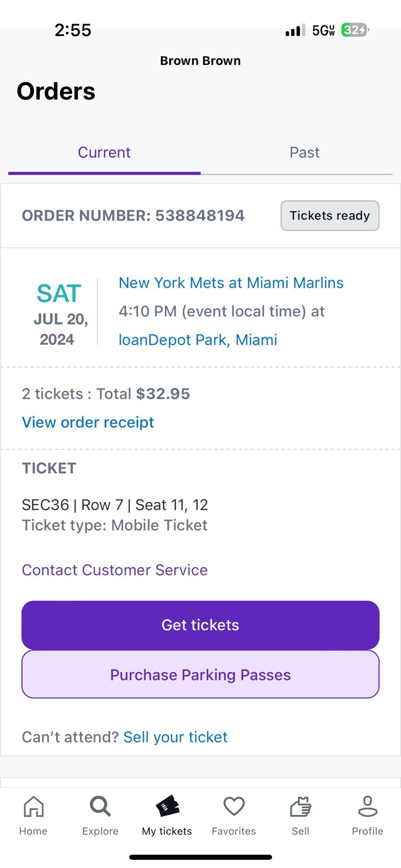Open View order receipt link

click(x=88, y=422)
